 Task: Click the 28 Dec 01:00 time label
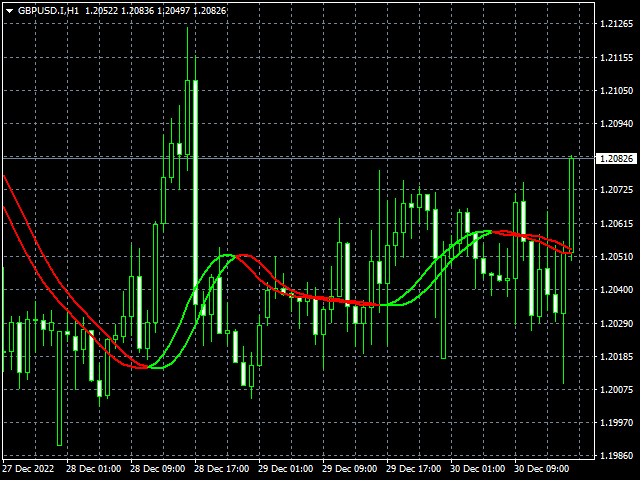coord(93,469)
